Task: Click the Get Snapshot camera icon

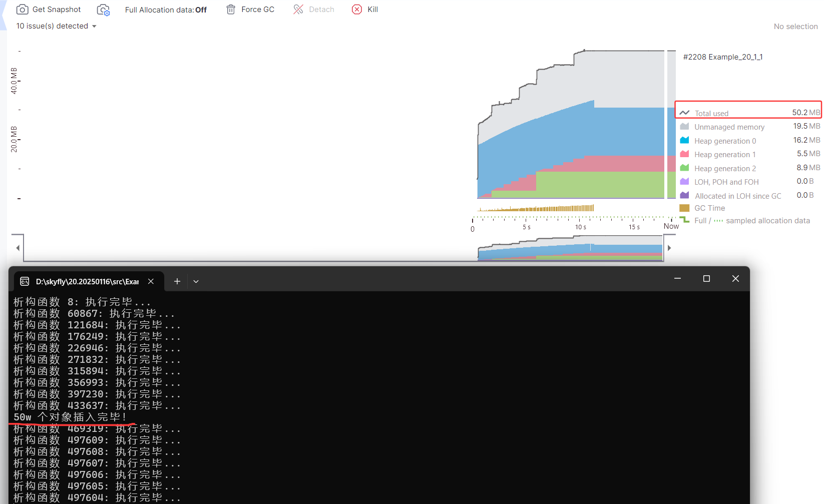Action: coord(22,10)
